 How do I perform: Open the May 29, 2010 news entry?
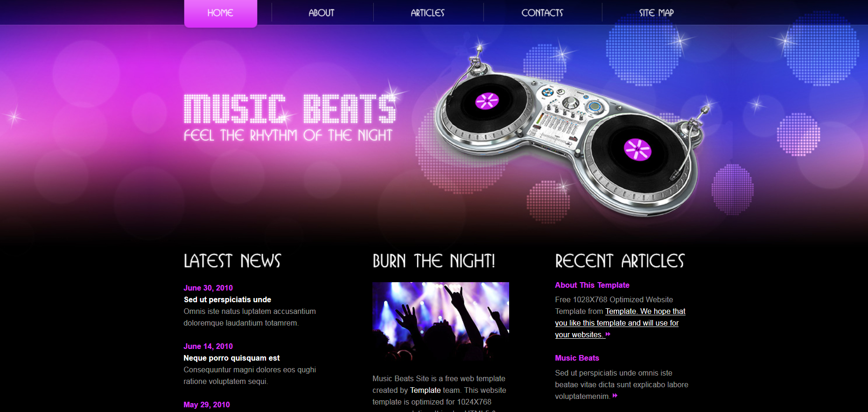point(207,405)
